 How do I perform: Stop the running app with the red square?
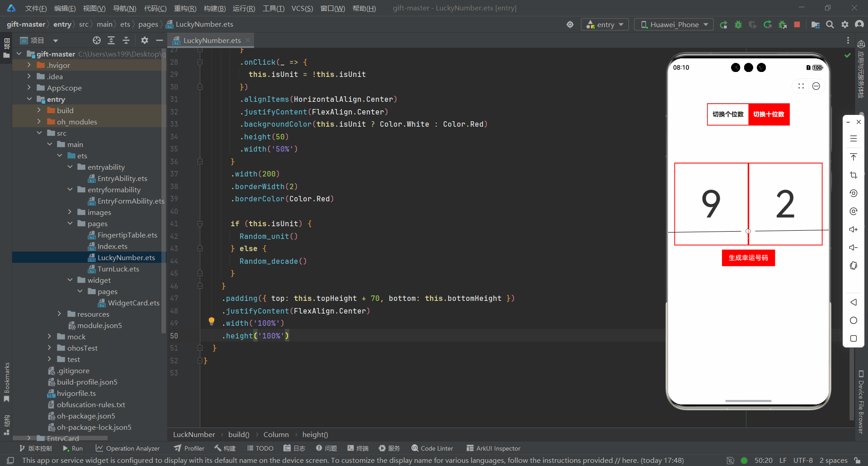[x=797, y=24]
